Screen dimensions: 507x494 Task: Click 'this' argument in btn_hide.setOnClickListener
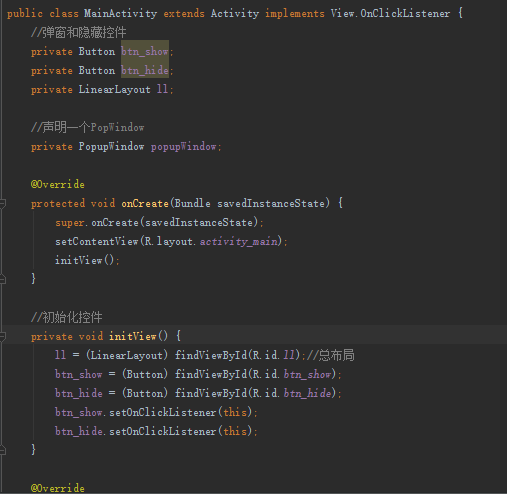pos(235,432)
